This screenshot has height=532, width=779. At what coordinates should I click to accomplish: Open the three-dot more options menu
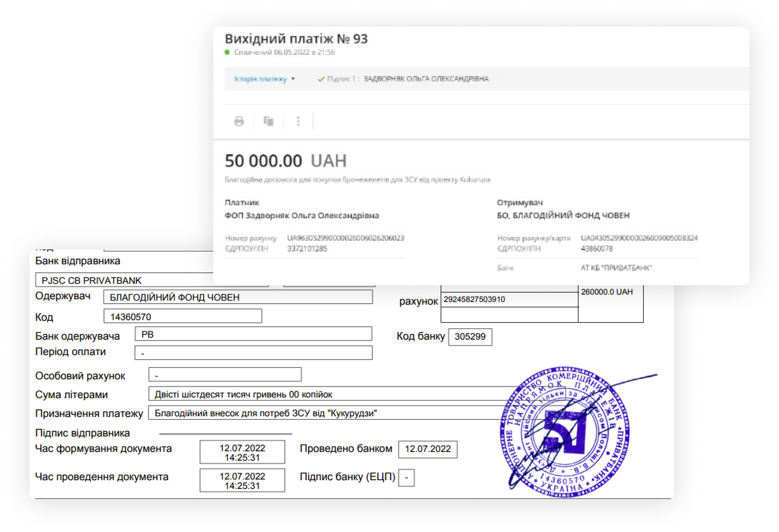coord(298,121)
